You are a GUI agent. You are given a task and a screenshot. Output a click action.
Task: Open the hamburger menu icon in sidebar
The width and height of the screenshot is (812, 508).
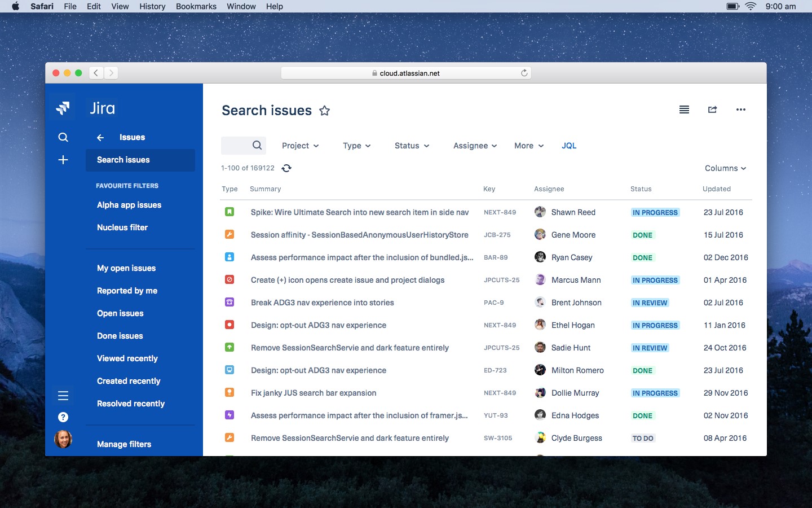click(63, 396)
